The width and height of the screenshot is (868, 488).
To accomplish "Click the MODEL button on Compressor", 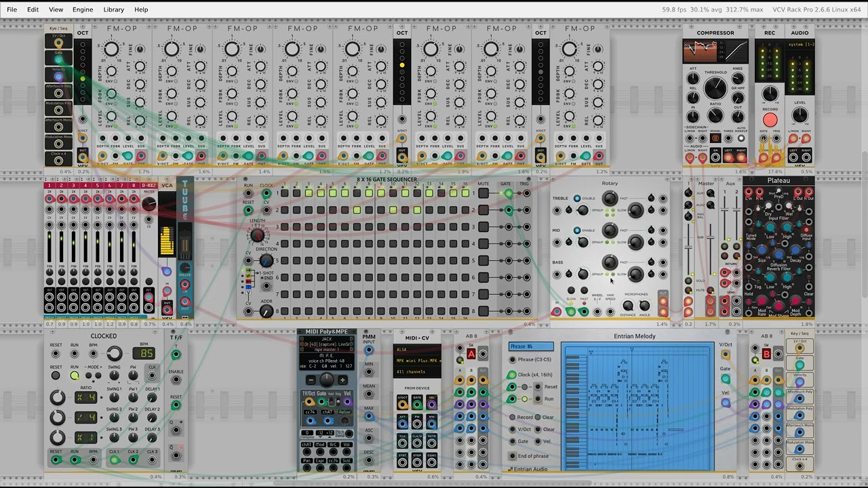I will point(715,138).
